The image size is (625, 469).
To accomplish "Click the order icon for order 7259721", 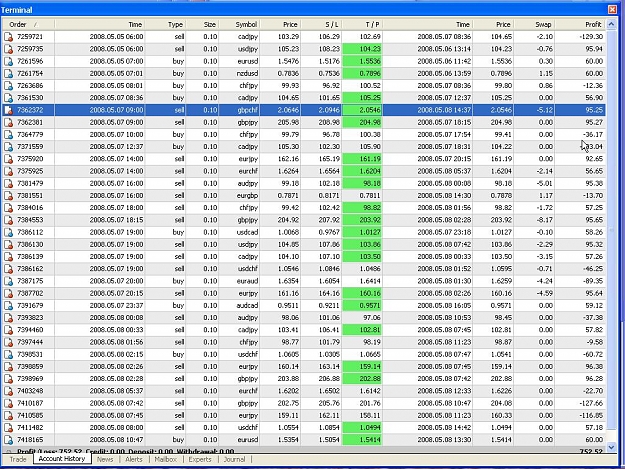I will [x=9, y=37].
